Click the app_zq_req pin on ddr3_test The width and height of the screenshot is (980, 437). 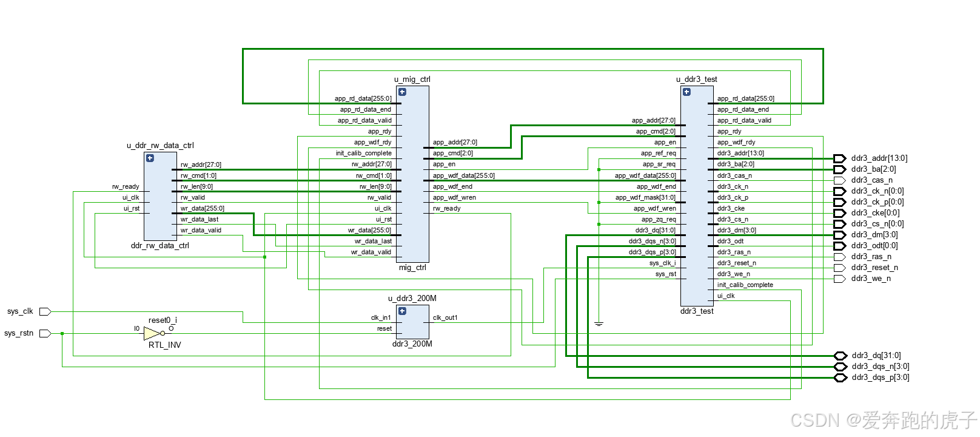[x=659, y=220]
